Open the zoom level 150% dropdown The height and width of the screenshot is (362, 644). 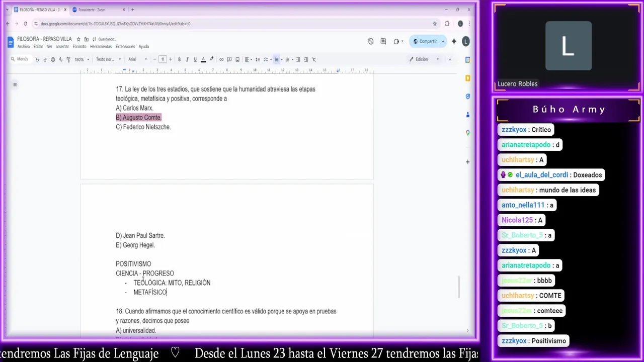coord(82,59)
